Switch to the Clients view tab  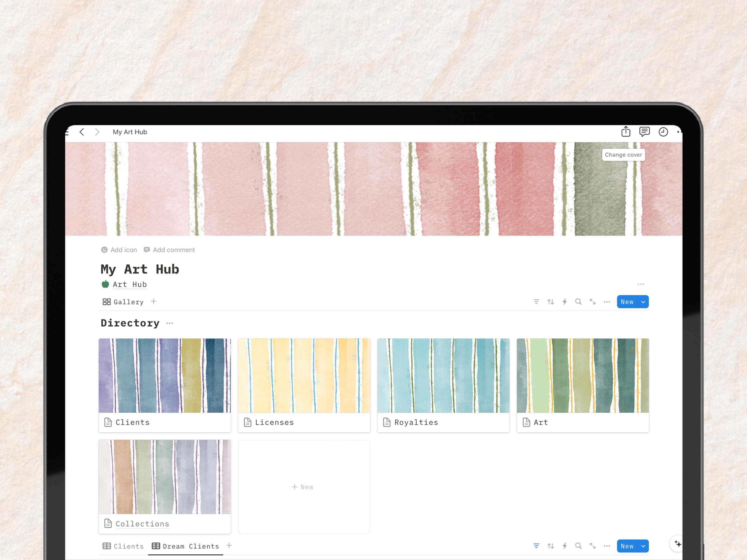tap(128, 546)
